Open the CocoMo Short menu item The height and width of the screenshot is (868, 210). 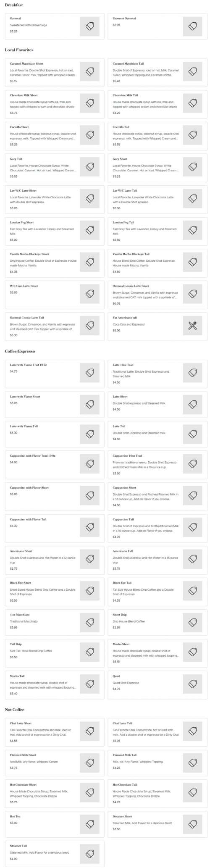coord(55,135)
